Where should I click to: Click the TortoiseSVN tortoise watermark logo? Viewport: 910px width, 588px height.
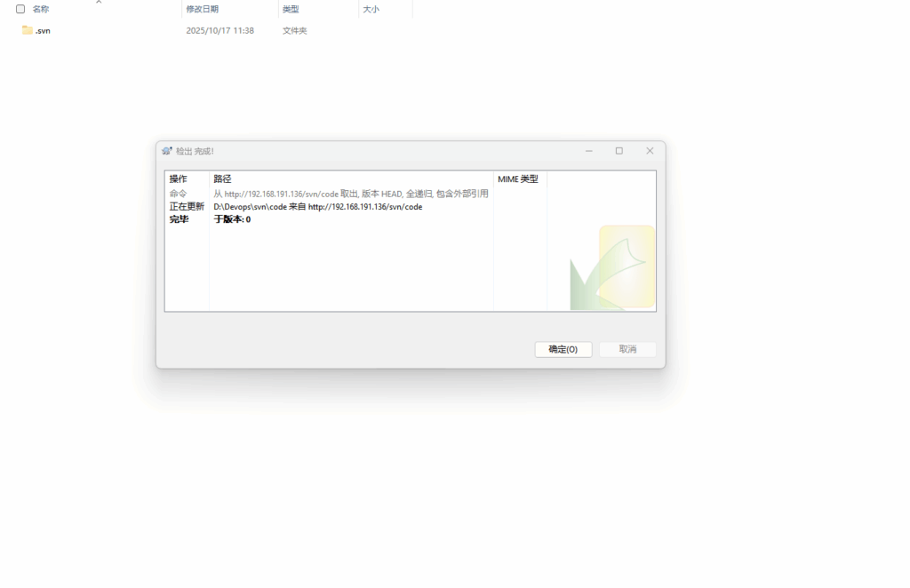[612, 267]
